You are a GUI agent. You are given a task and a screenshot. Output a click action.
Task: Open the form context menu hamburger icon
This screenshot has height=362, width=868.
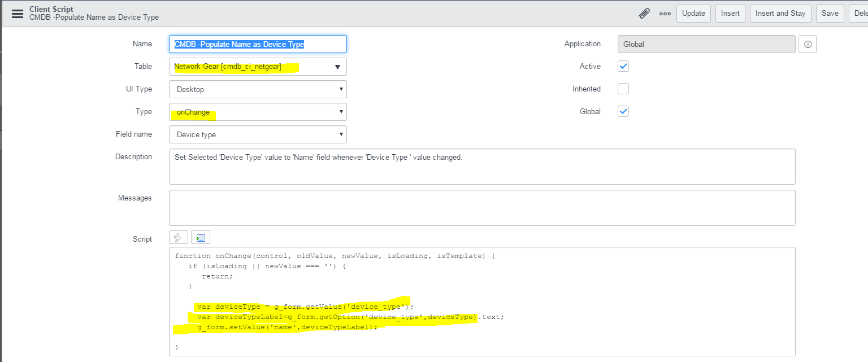tap(18, 13)
